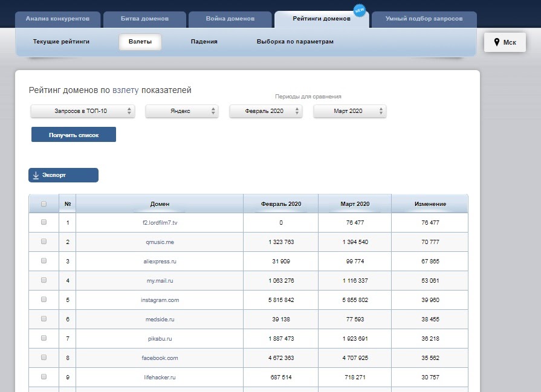This screenshot has height=392, width=541.
Task: Click the lifehacker.ru domain link
Action: point(160,377)
